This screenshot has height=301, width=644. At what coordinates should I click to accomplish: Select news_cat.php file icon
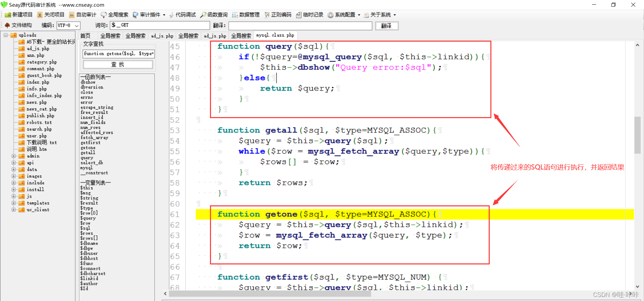(x=21, y=109)
